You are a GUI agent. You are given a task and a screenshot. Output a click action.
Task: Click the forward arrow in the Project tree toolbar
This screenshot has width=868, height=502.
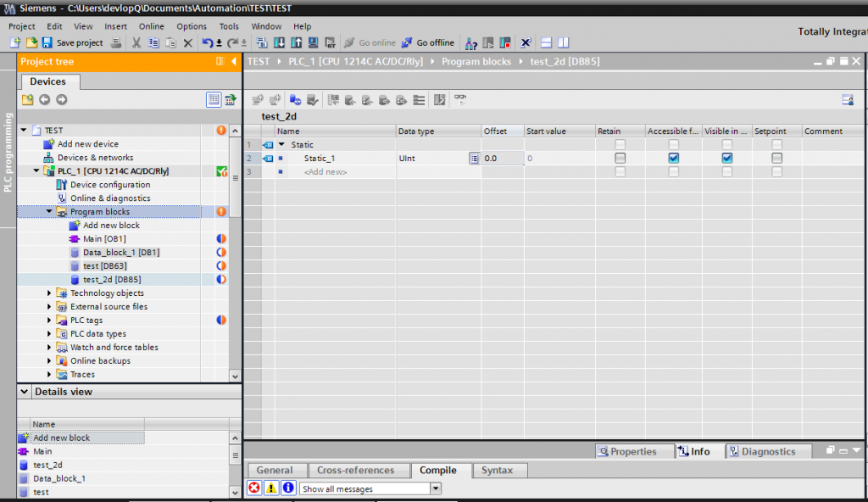tap(61, 100)
